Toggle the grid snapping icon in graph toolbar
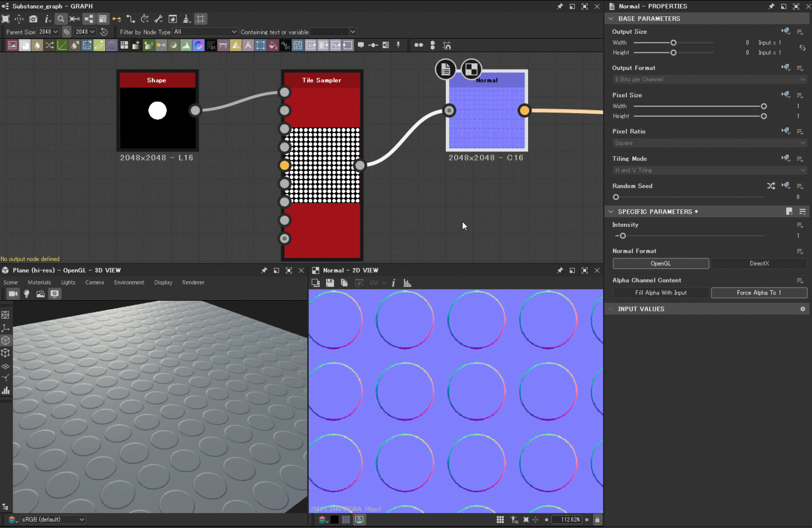The width and height of the screenshot is (812, 528). pos(200,18)
